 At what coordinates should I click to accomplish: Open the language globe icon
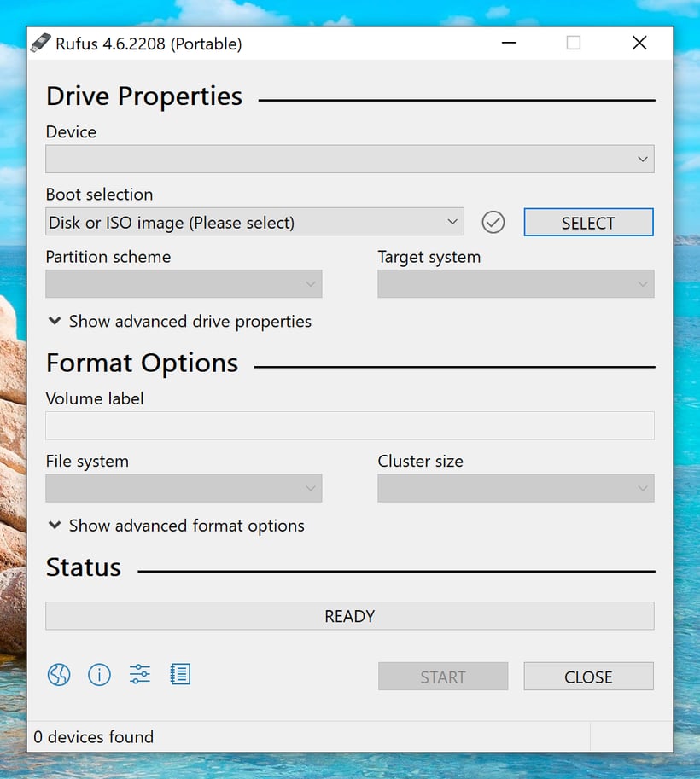(x=59, y=676)
